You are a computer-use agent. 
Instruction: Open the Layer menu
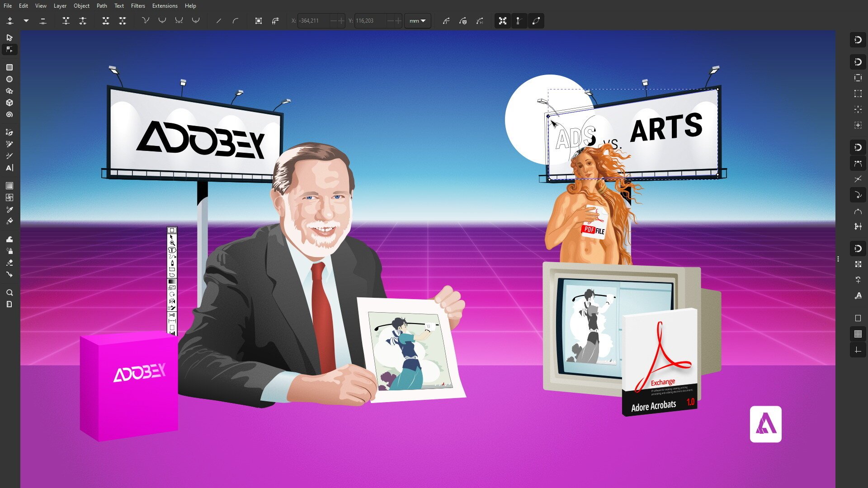60,6
